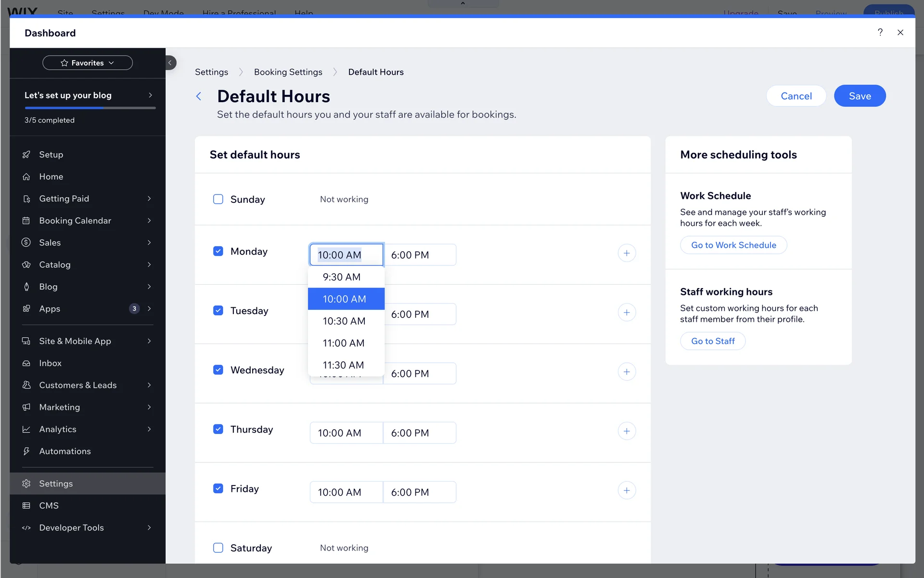924x578 pixels.
Task: Click the back arrow beside Default Hours
Action: pyautogui.click(x=199, y=96)
